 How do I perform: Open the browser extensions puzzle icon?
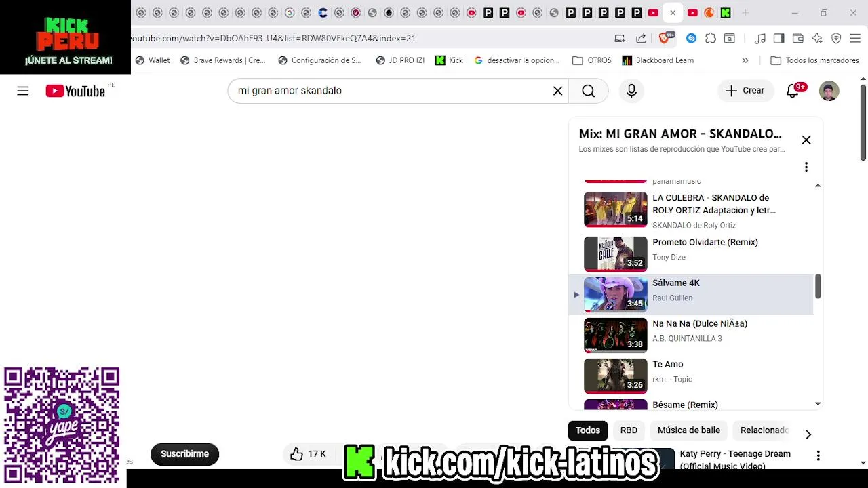tap(710, 38)
